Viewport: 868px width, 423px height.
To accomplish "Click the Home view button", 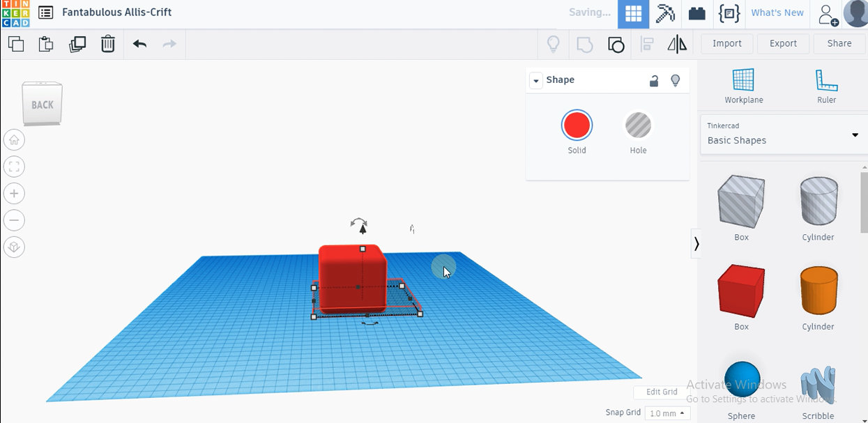I will click(x=14, y=140).
